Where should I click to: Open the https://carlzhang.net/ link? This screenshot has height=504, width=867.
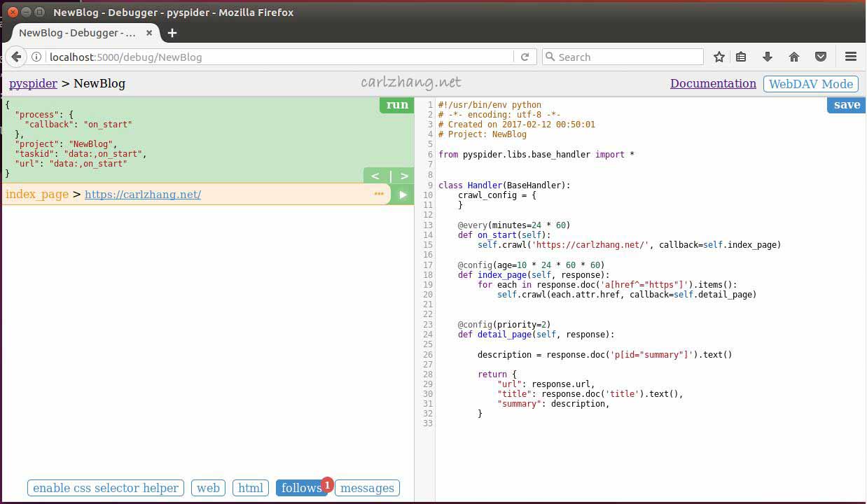point(143,195)
